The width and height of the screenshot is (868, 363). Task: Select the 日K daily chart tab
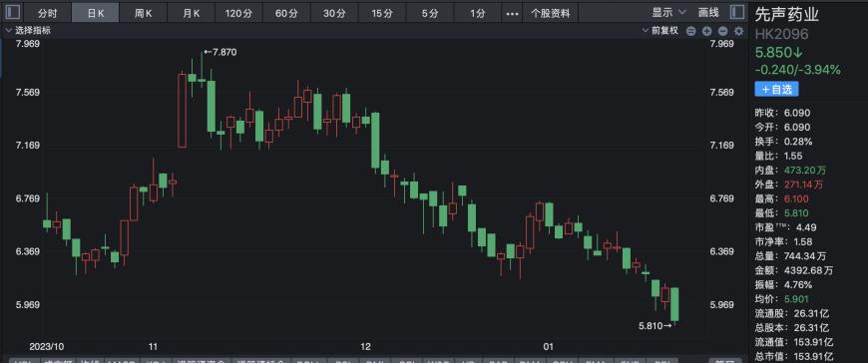pos(95,13)
